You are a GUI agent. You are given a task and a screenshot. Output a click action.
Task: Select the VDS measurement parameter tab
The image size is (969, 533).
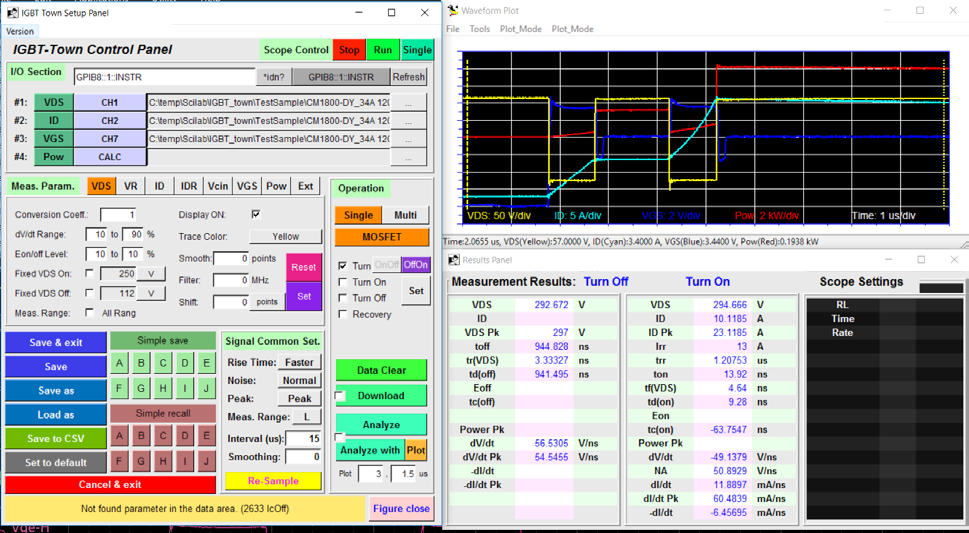pyautogui.click(x=101, y=185)
